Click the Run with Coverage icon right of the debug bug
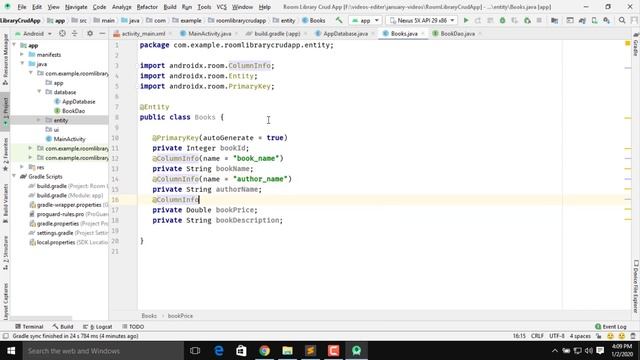 click(x=515, y=20)
